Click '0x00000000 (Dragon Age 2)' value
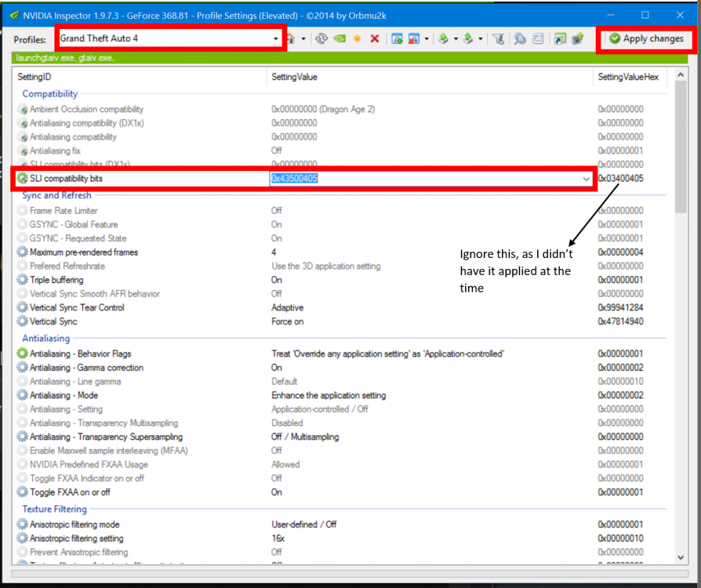This screenshot has width=701, height=588. point(323,109)
